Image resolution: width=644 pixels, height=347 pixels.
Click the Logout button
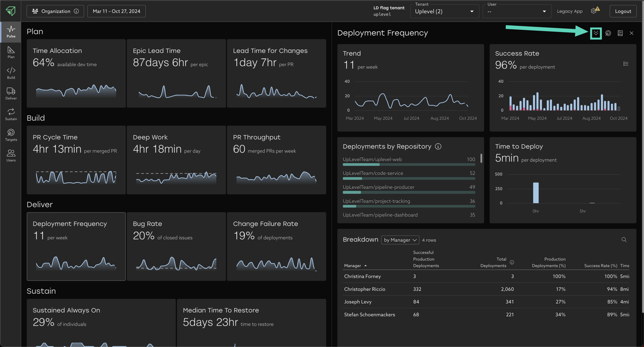[623, 11]
